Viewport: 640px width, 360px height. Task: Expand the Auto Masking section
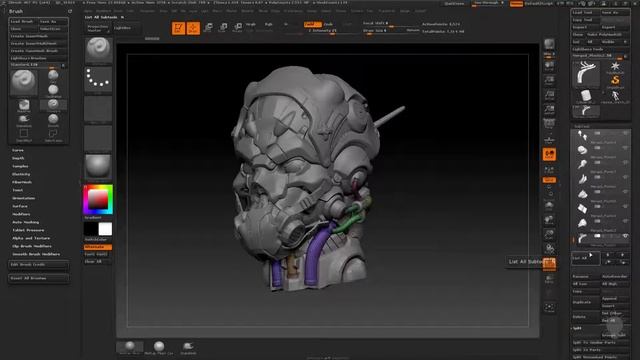(x=26, y=222)
